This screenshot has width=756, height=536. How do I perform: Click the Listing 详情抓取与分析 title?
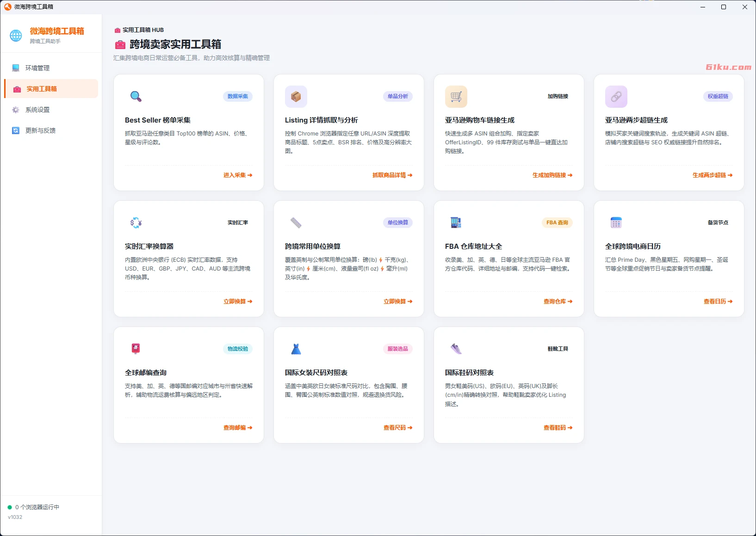(322, 120)
